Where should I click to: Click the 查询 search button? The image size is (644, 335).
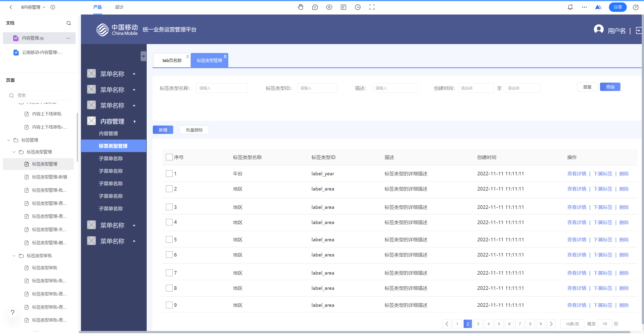tap(610, 87)
